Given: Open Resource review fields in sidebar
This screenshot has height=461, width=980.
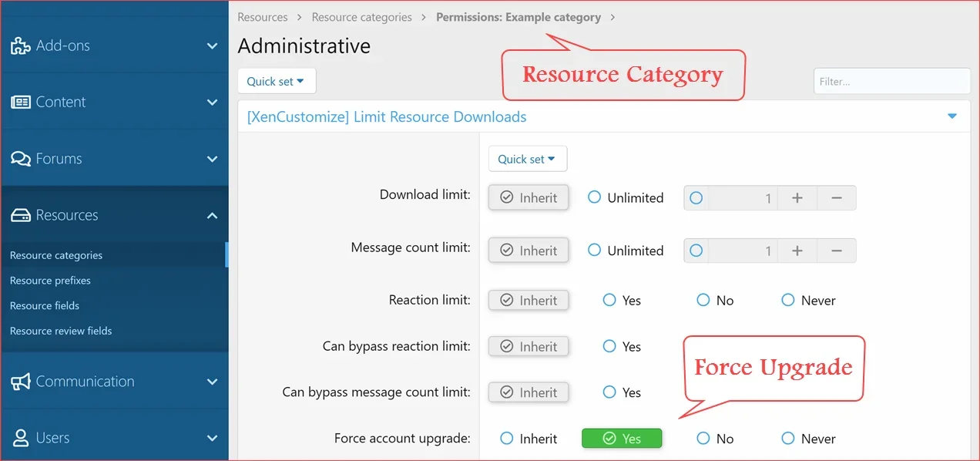Looking at the screenshot, I should click(x=61, y=331).
